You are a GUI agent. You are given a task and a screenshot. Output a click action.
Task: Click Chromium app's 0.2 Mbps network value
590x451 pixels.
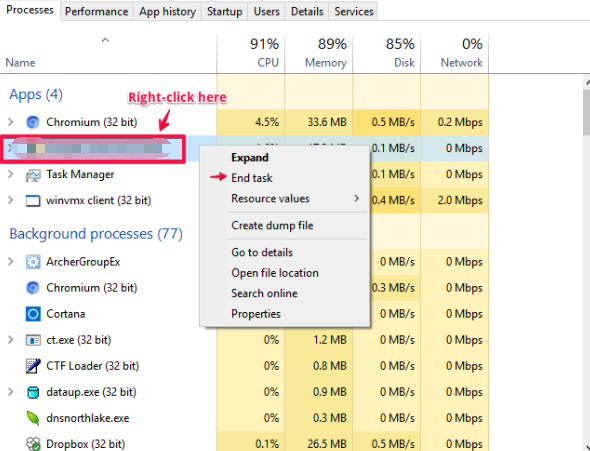pyautogui.click(x=460, y=122)
